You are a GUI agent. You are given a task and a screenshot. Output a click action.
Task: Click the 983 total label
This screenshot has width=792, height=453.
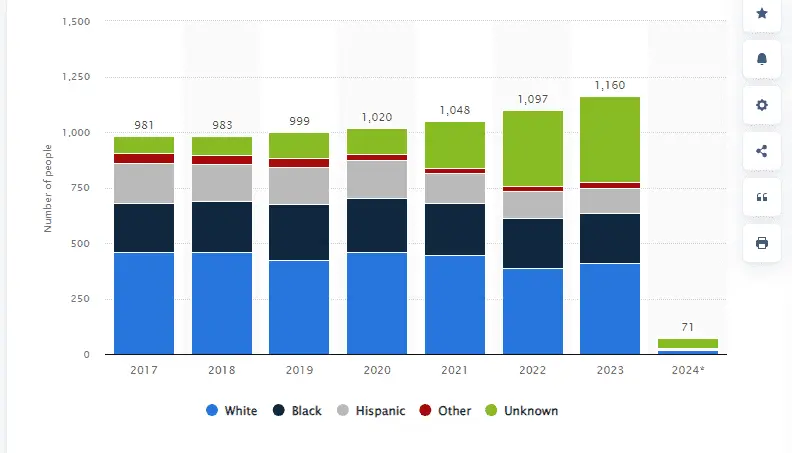pyautogui.click(x=222, y=125)
